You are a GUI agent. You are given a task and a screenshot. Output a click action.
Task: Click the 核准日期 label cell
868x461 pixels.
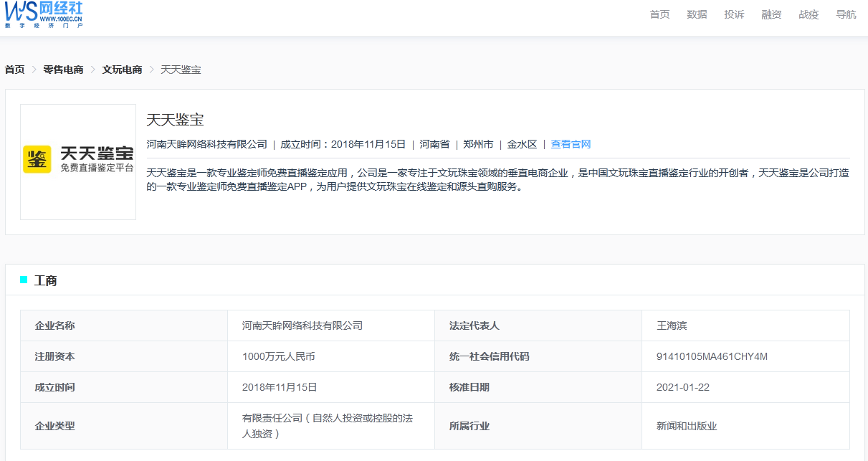click(x=538, y=387)
